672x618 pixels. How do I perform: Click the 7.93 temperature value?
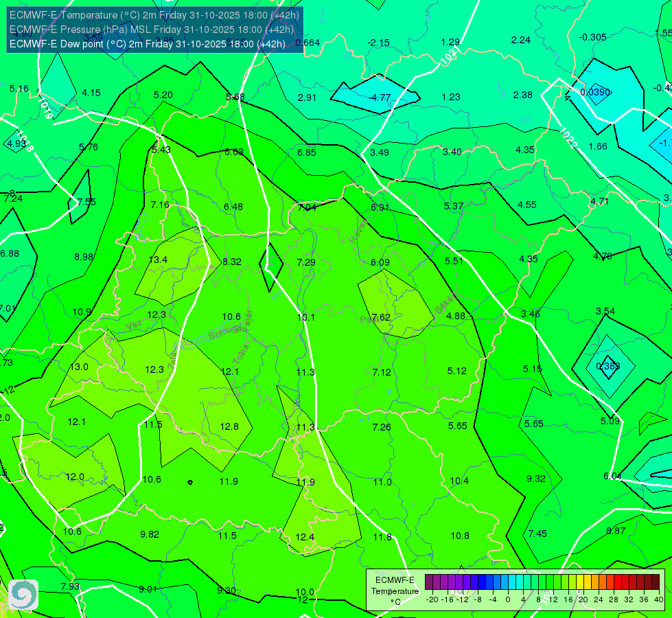tap(70, 586)
